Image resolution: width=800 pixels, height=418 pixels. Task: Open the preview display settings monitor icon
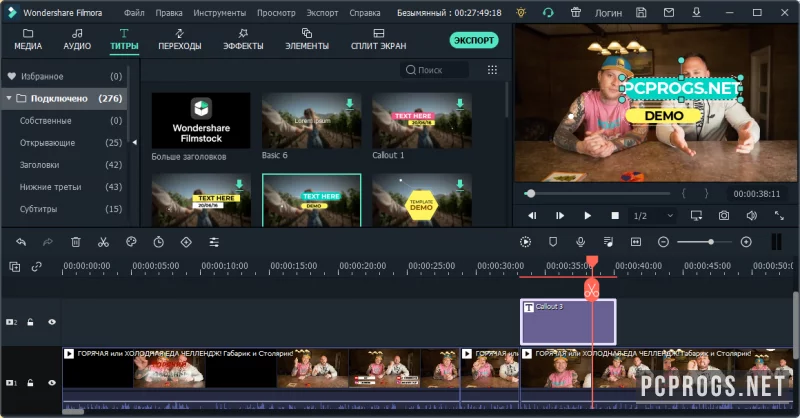696,215
